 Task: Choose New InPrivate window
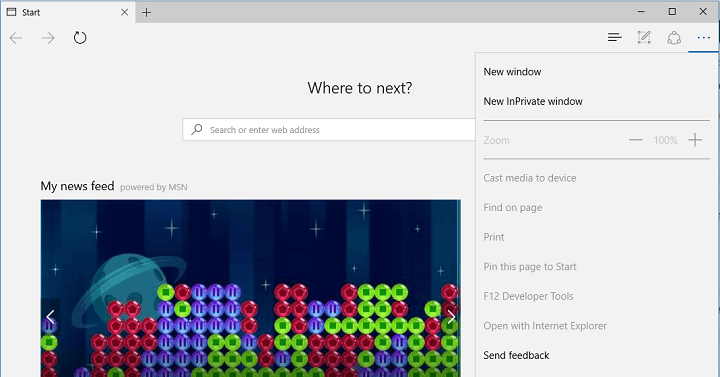point(533,101)
